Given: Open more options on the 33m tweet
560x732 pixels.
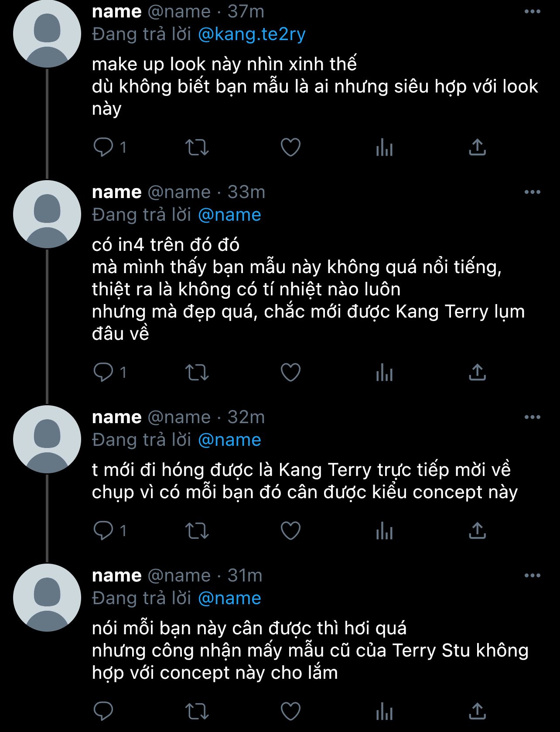Looking at the screenshot, I should point(532,192).
